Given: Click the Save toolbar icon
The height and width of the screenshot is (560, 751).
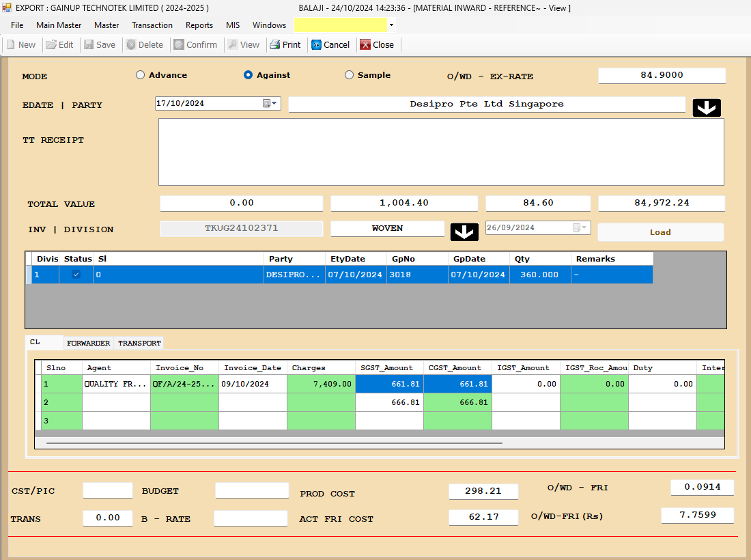Looking at the screenshot, I should (89, 45).
